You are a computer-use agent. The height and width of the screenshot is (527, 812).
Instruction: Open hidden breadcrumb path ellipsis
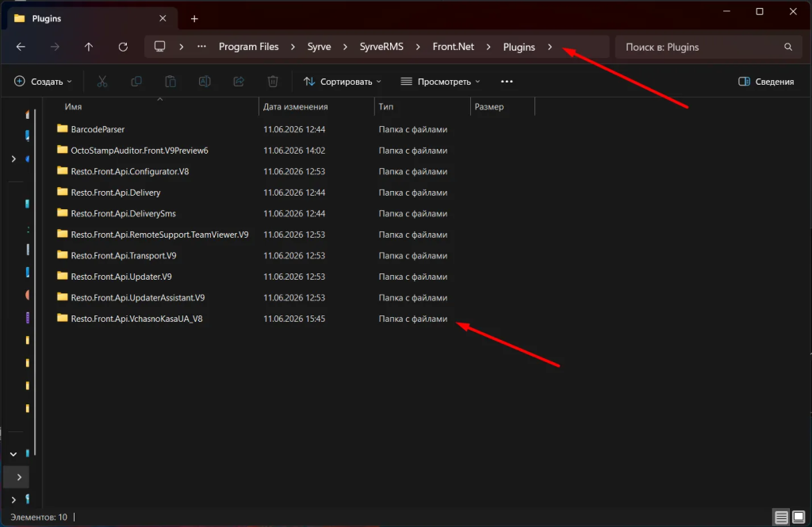201,47
